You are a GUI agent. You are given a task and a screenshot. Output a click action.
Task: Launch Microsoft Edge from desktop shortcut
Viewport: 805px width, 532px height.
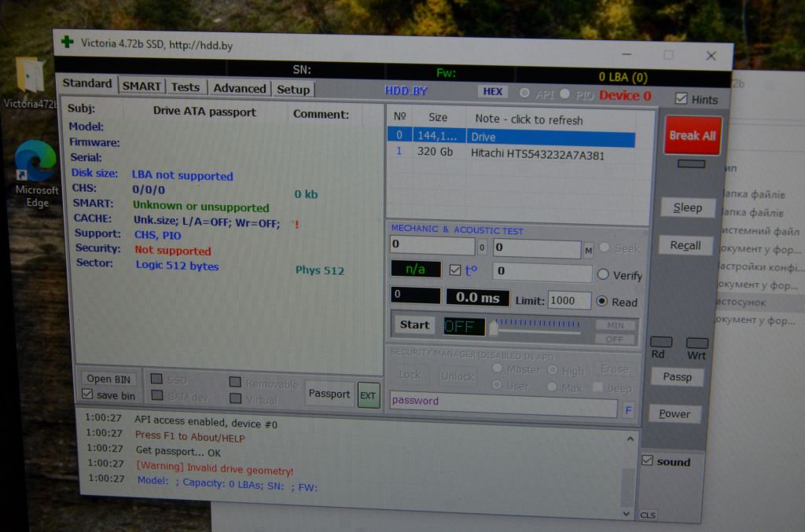tap(36, 174)
